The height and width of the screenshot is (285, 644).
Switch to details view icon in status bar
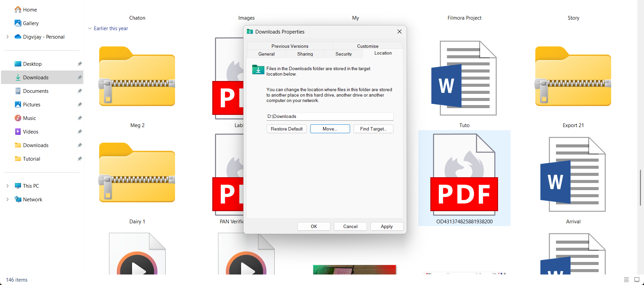pyautogui.click(x=626, y=280)
